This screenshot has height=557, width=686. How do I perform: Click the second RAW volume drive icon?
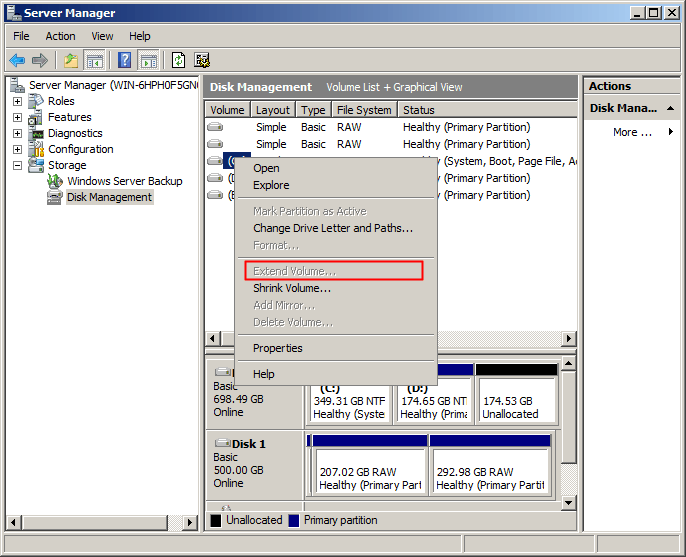click(x=215, y=144)
